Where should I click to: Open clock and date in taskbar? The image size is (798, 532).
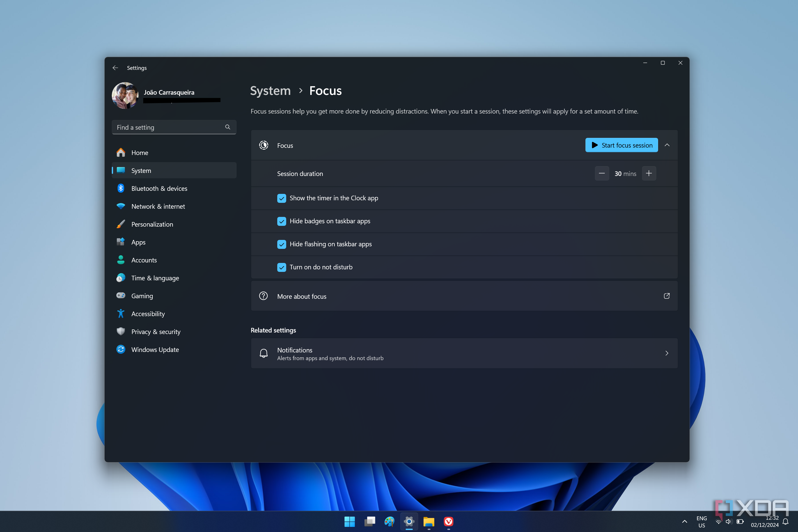coord(765,522)
